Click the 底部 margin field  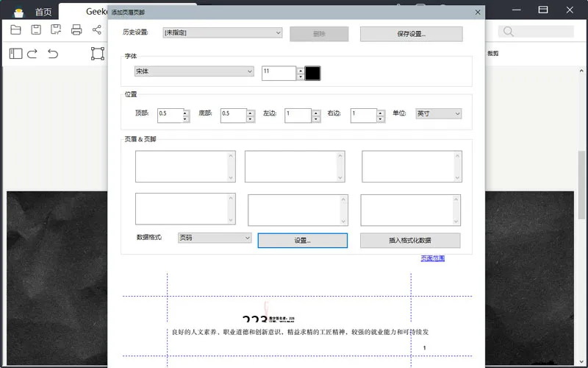click(233, 116)
